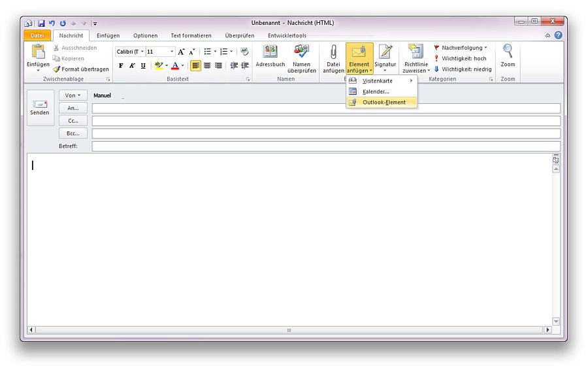Click the clear formatting icon

tap(244, 52)
